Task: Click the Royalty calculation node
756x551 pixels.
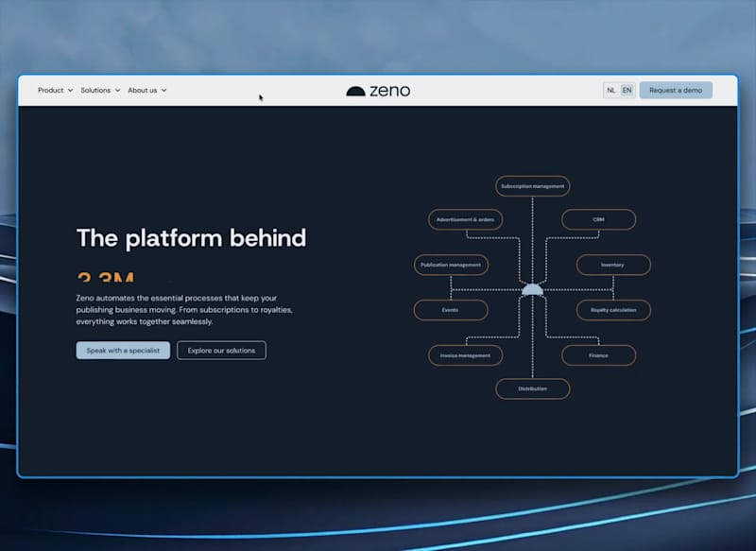Action: point(613,310)
